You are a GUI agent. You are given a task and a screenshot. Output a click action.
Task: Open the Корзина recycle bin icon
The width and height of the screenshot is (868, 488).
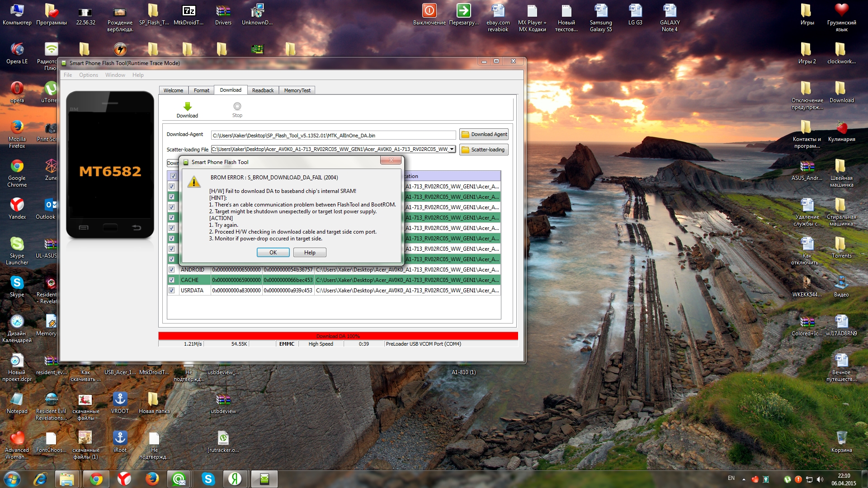[x=841, y=438]
